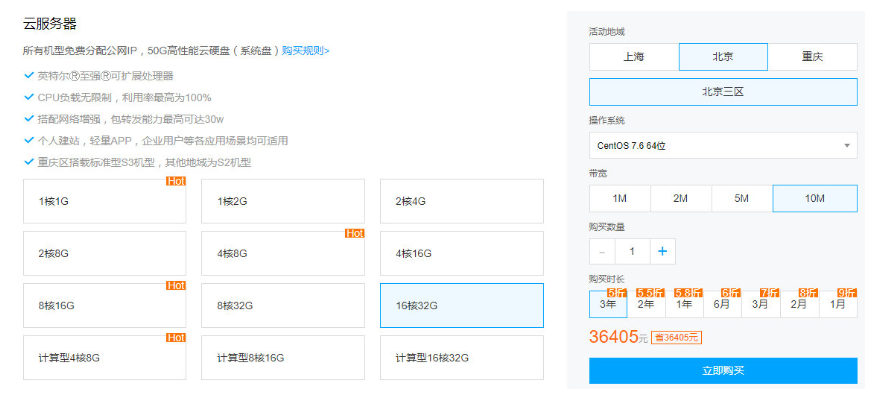The height and width of the screenshot is (400, 872).
Task: Set bandwidth to 10M
Action: click(815, 199)
